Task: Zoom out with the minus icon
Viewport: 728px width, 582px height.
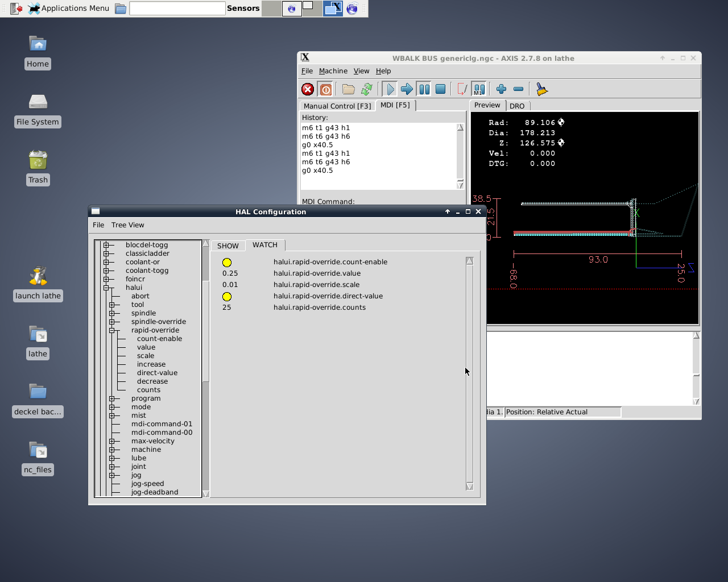Action: tap(518, 89)
